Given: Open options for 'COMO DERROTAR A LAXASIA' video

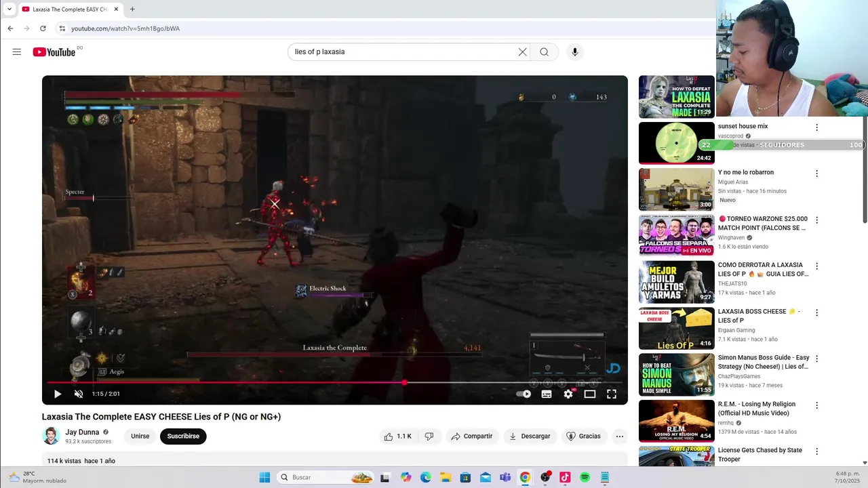Looking at the screenshot, I should click(x=816, y=266).
